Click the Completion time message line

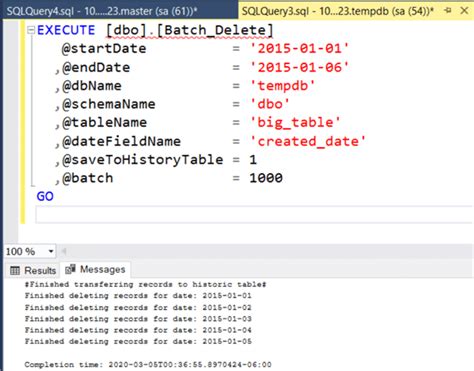pyautogui.click(x=148, y=364)
